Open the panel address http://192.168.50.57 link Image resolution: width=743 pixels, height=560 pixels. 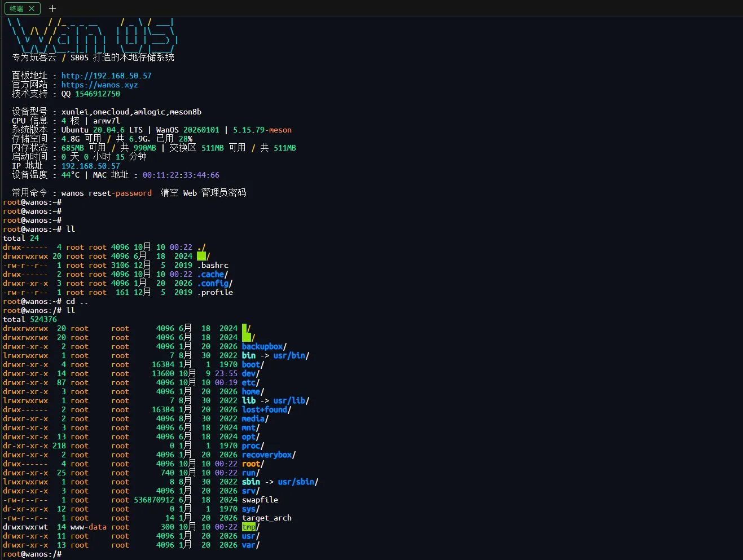point(107,76)
